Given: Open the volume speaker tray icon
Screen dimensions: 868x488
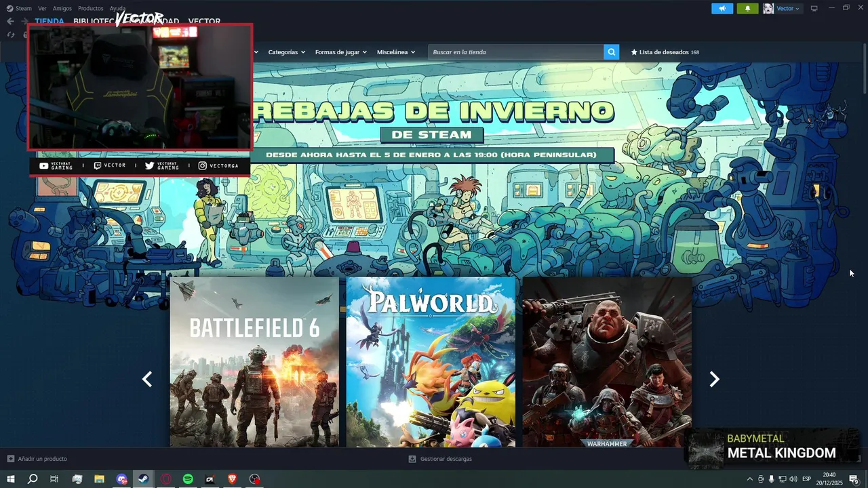Looking at the screenshot, I should click(x=793, y=479).
